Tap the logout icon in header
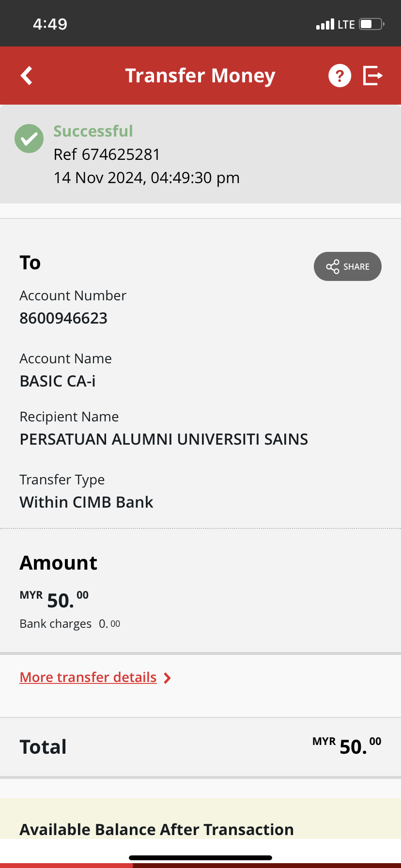Viewport: 401px width, 868px height. (373, 76)
